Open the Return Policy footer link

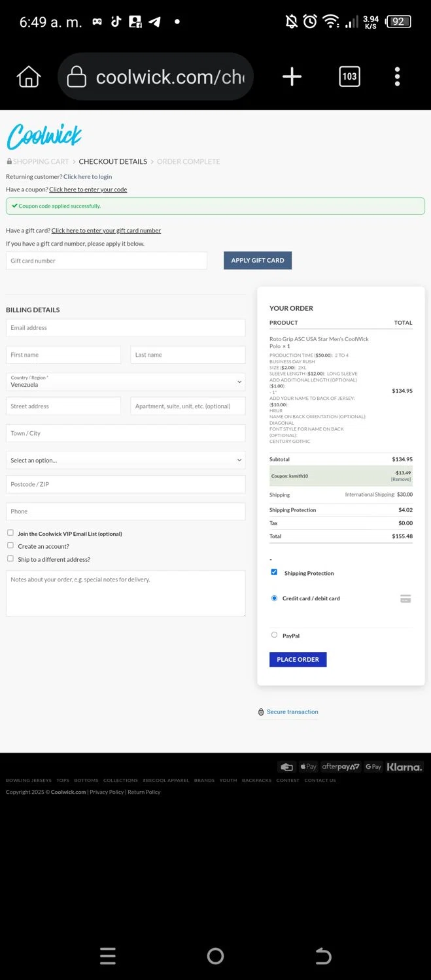pos(144,792)
